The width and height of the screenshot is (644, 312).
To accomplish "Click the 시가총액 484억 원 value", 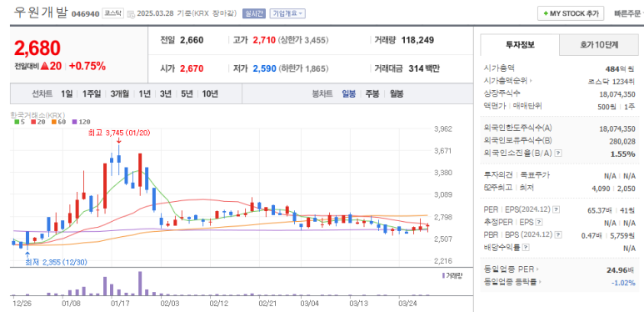I will 620,68.
